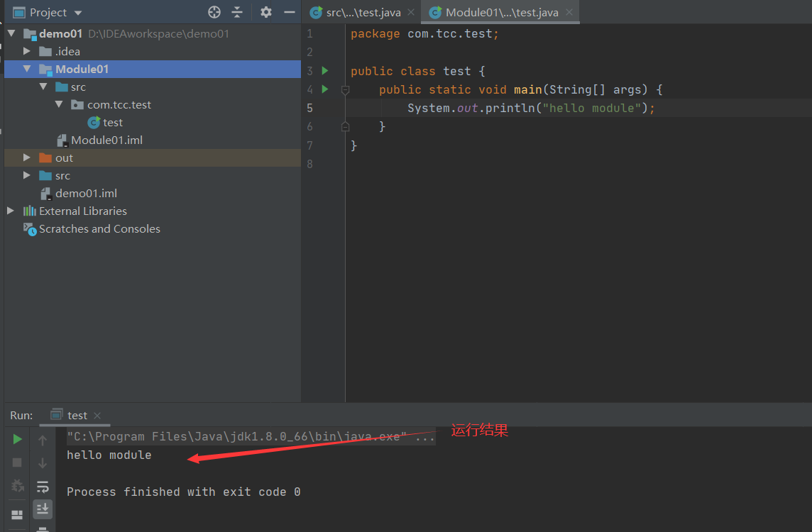
Task: Open Project panel settings gear
Action: pos(265,13)
